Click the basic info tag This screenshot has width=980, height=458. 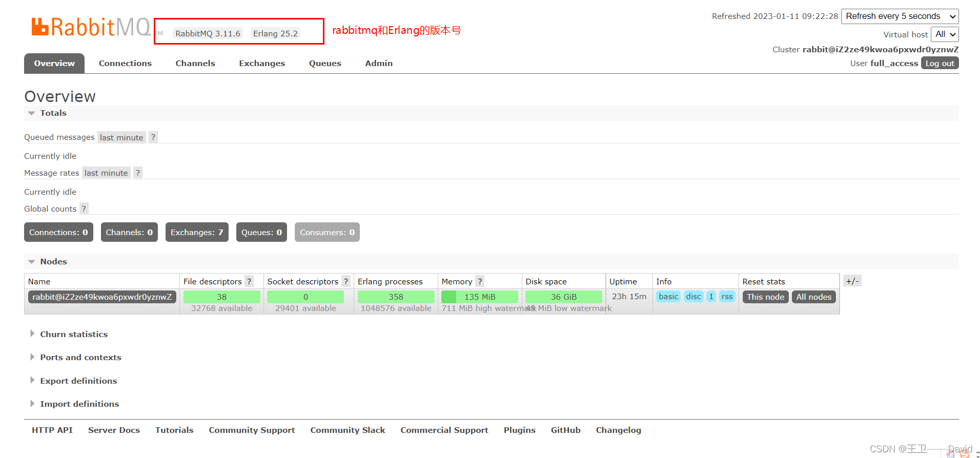(668, 297)
